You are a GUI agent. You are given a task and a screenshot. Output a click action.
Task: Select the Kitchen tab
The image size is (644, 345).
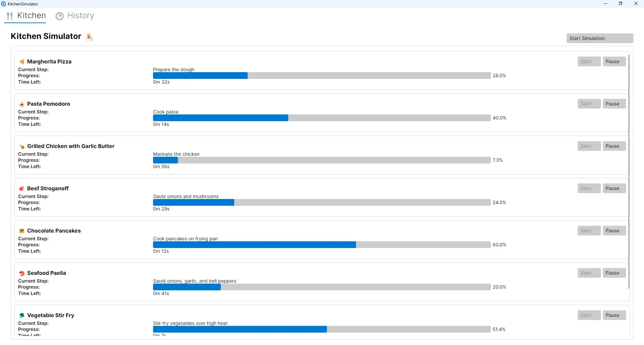pyautogui.click(x=26, y=16)
